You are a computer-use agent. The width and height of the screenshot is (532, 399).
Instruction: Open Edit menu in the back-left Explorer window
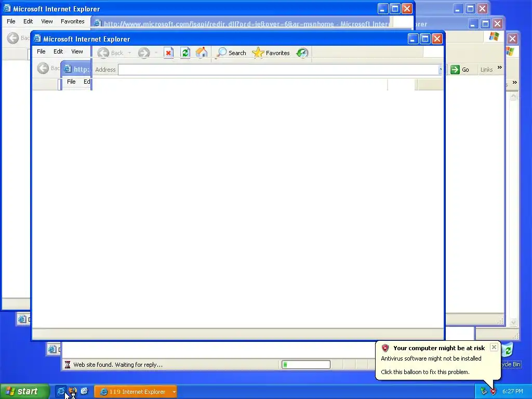28,21
